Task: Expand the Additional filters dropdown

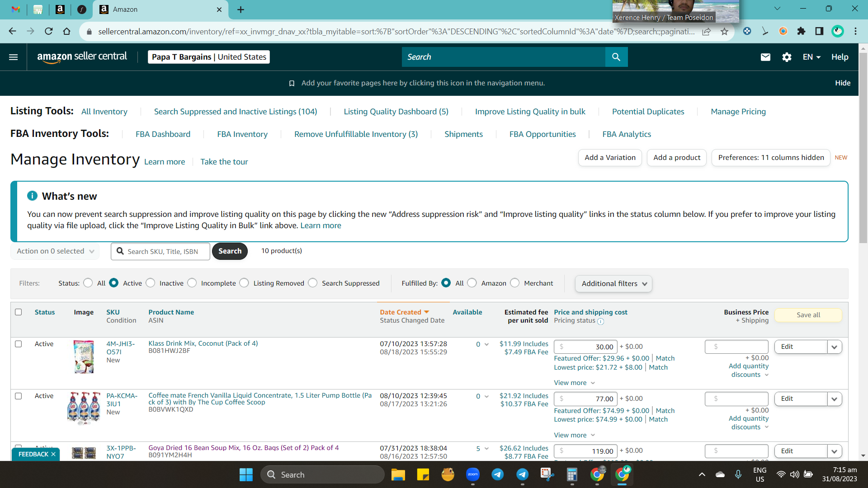Action: (613, 284)
